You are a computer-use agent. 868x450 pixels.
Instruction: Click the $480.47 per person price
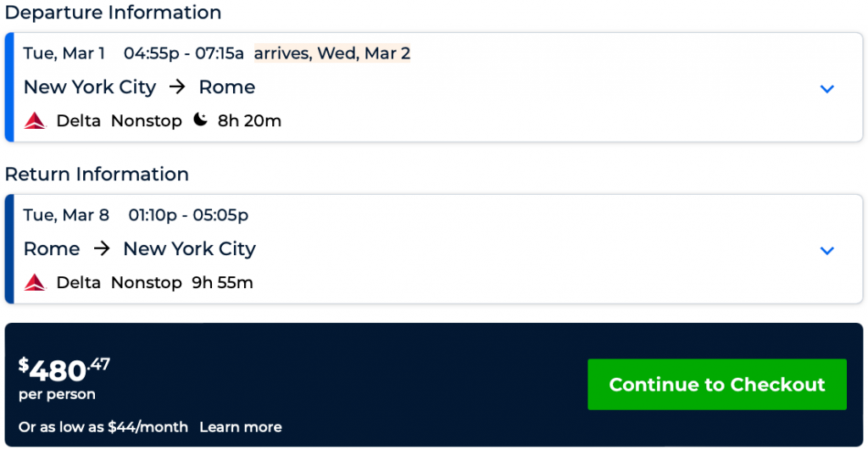click(x=64, y=370)
